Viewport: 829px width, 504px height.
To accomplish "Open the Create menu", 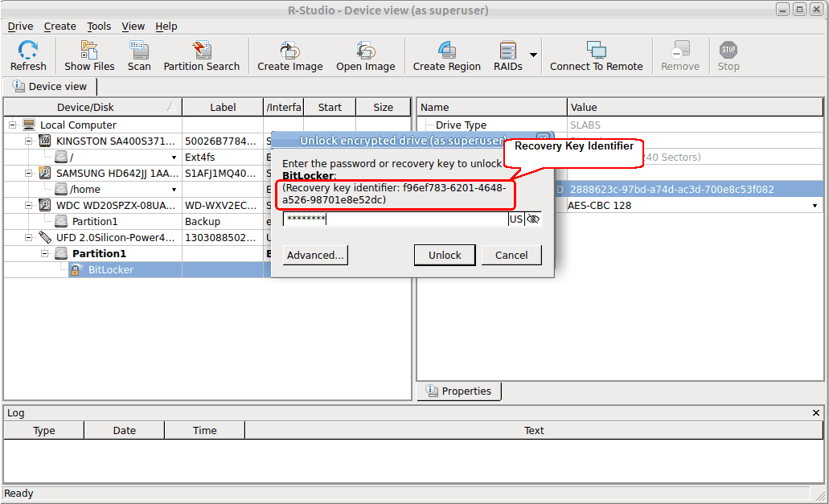I will (60, 27).
